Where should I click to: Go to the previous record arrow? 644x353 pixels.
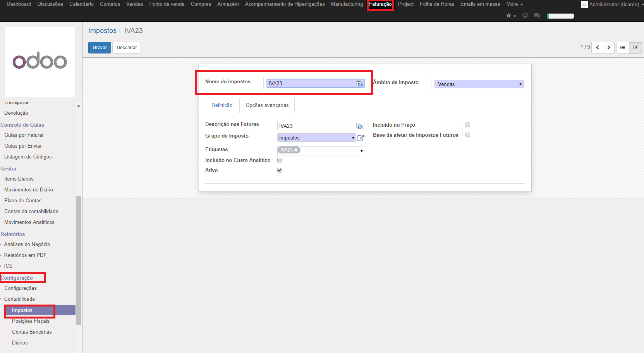(598, 48)
